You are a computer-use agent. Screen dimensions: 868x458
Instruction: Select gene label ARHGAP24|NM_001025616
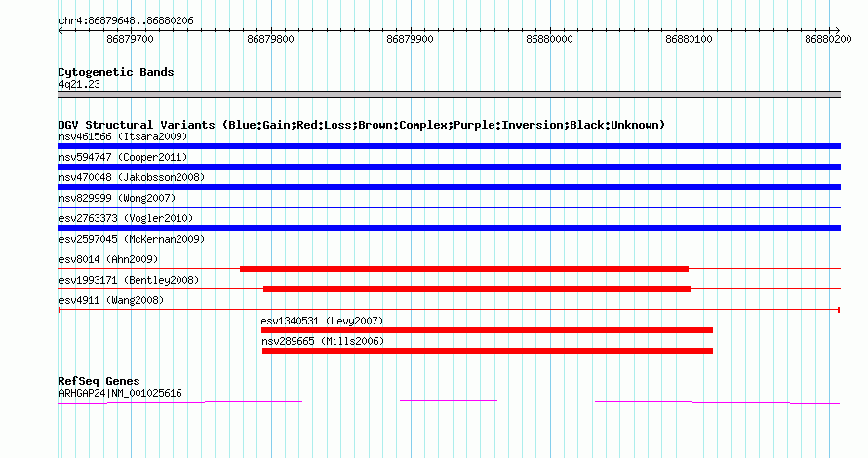(120, 394)
